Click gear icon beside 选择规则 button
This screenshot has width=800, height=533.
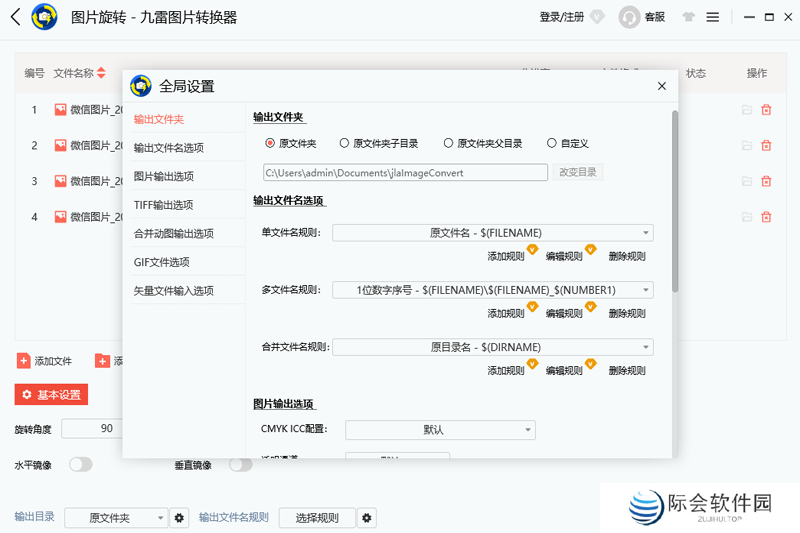[367, 518]
